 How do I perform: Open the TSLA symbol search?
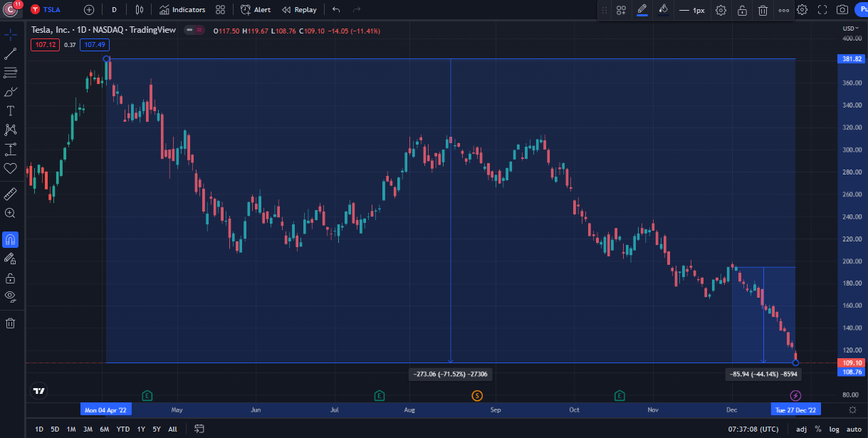[x=45, y=10]
